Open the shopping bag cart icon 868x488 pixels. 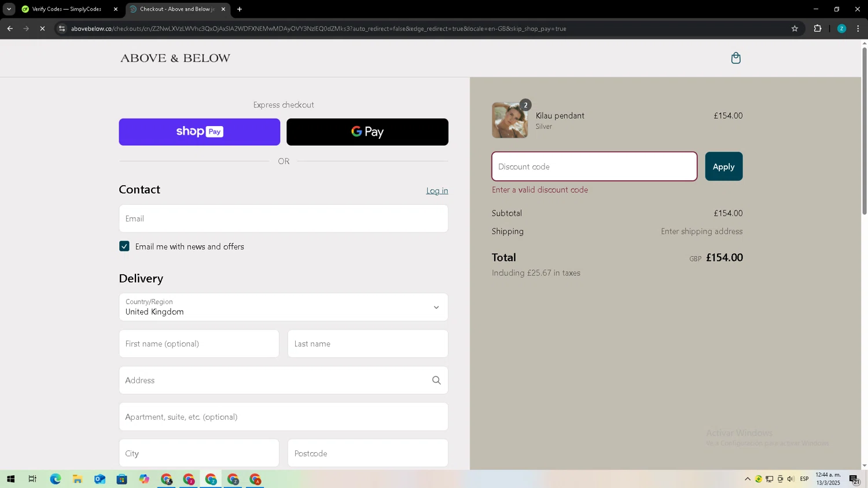(735, 58)
